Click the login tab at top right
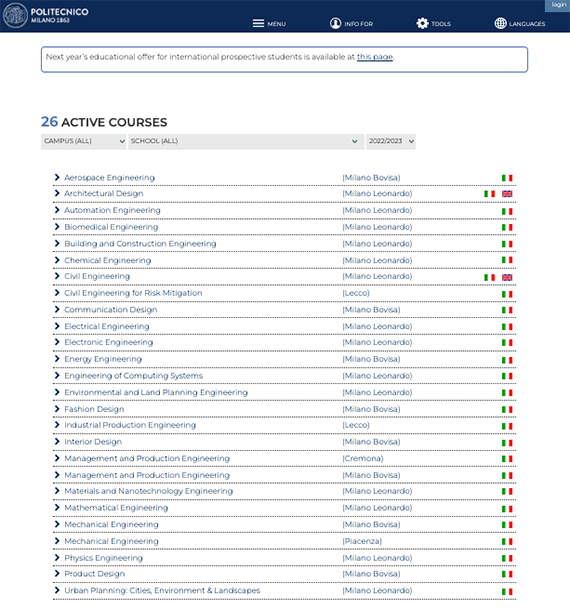 pos(558,5)
